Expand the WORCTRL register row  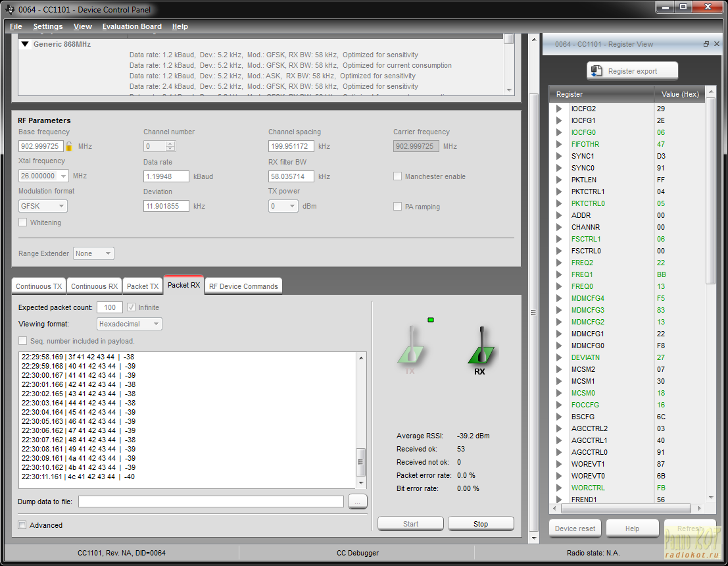tap(558, 488)
